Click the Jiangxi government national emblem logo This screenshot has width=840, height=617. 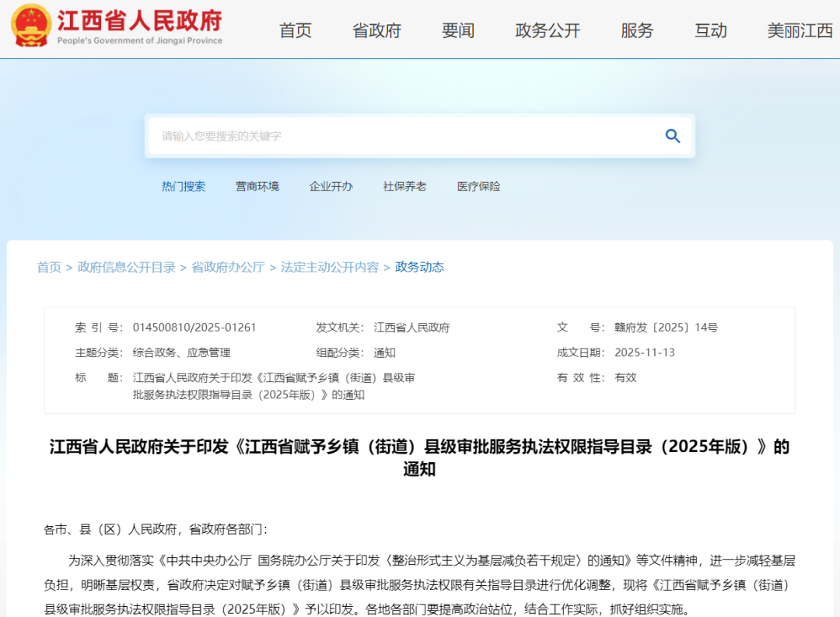pos(30,26)
